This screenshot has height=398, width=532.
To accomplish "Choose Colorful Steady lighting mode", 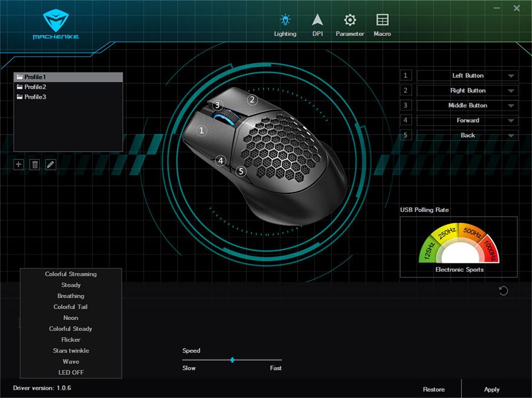I will 71,329.
